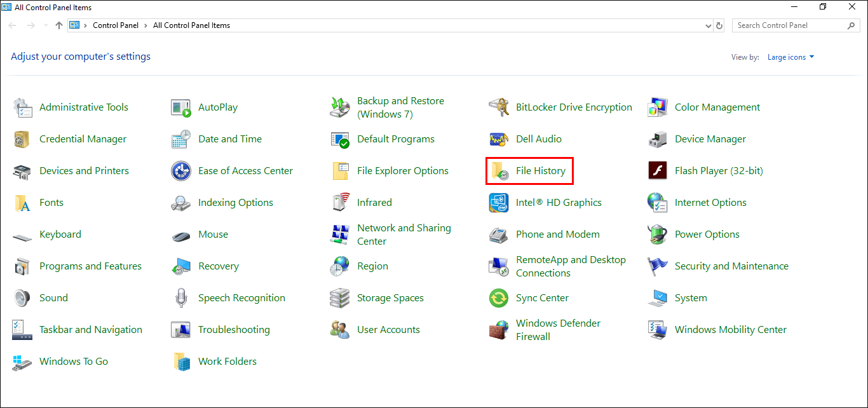Click the search magnifier icon
Viewport: 868px width, 408px height.
pyautogui.click(x=852, y=25)
